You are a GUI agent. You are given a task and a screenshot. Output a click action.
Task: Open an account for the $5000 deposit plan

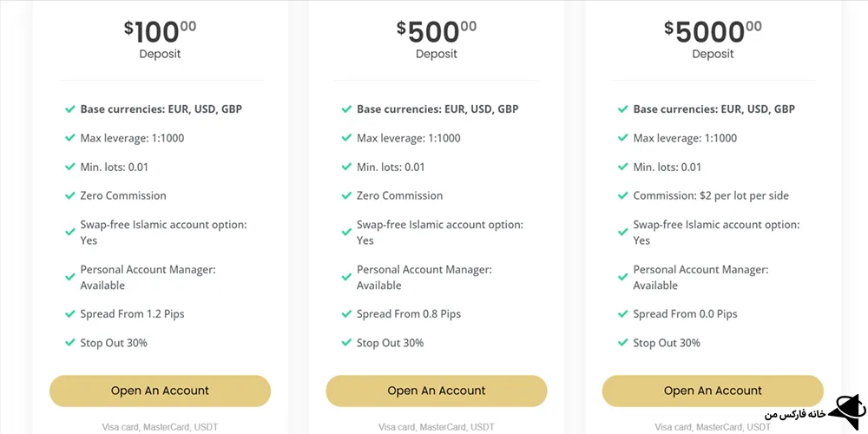click(713, 391)
